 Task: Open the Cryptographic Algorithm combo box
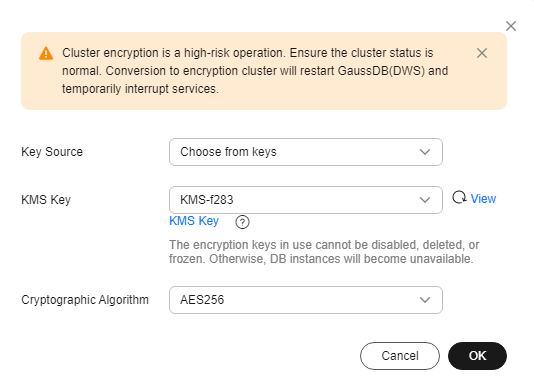click(x=306, y=300)
